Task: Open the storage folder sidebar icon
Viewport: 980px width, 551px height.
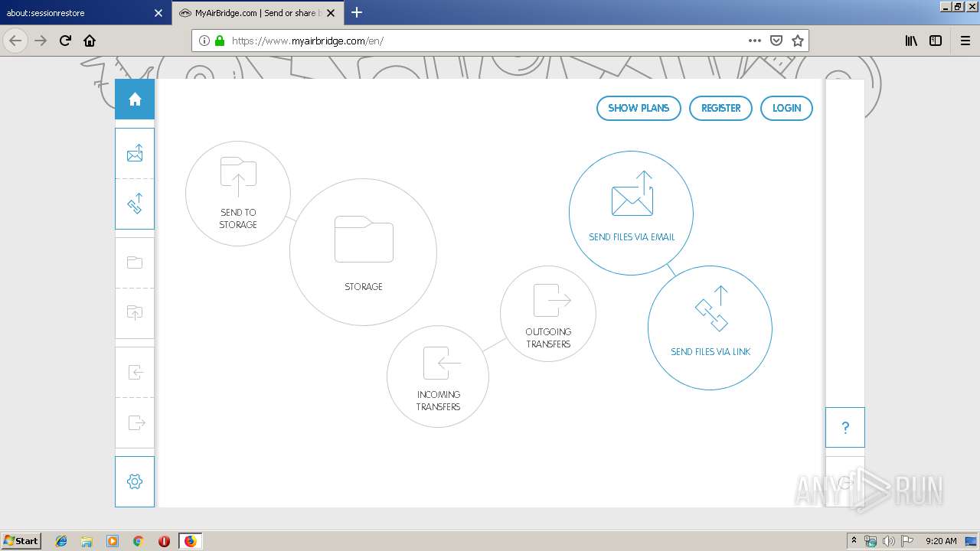Action: pyautogui.click(x=135, y=262)
